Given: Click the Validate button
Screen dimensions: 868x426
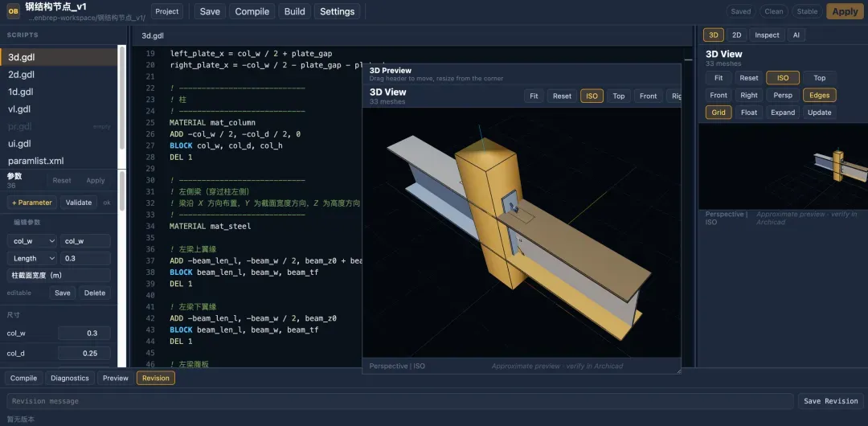Looking at the screenshot, I should (x=79, y=203).
